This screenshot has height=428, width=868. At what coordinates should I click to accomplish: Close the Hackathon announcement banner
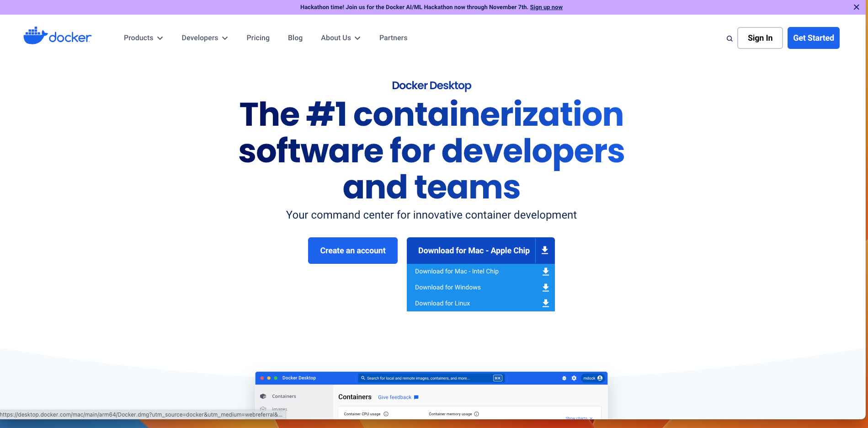[856, 7]
